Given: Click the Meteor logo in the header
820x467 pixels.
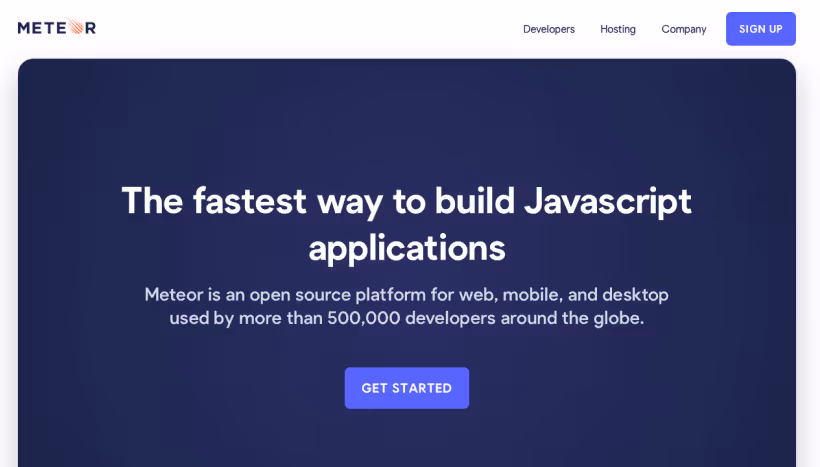Looking at the screenshot, I should (x=56, y=27).
